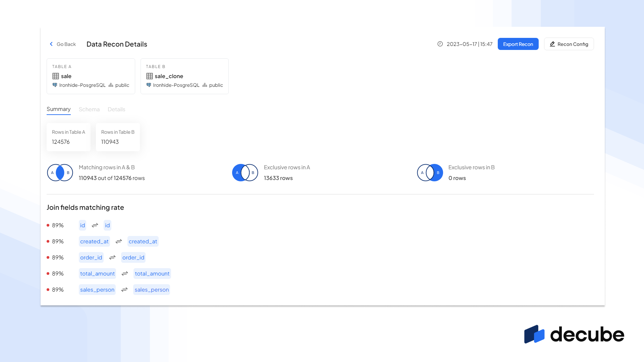Click the swap arrows between sales_person fields
This screenshot has width=644, height=362.
tap(124, 290)
